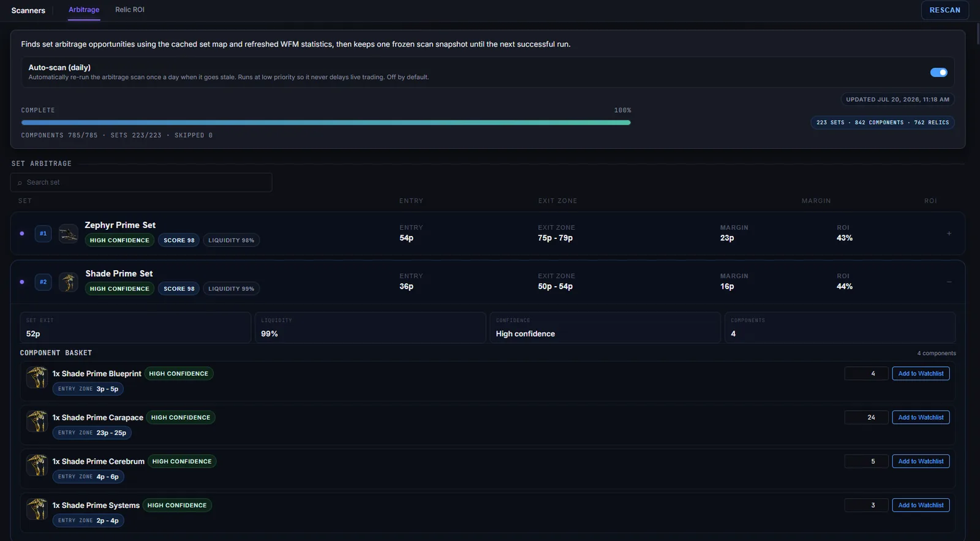Click the Shade Prime Blueprint icon

click(37, 377)
